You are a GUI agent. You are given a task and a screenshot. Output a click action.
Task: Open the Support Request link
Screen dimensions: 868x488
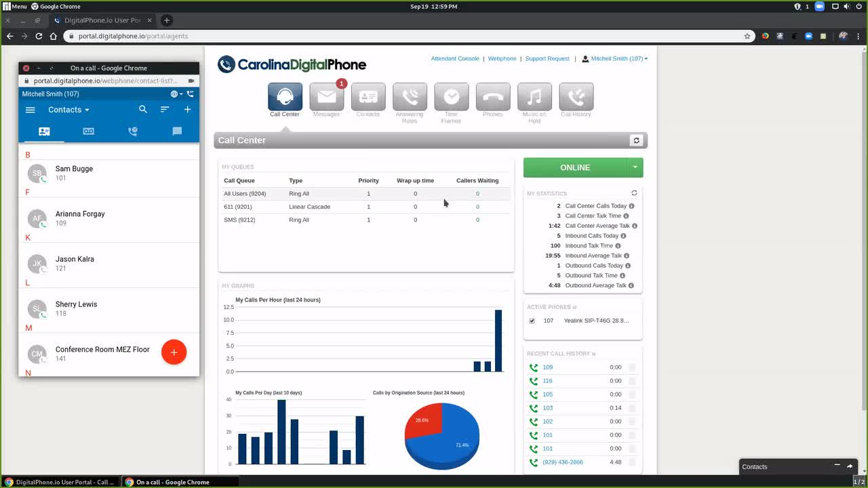pos(547,59)
